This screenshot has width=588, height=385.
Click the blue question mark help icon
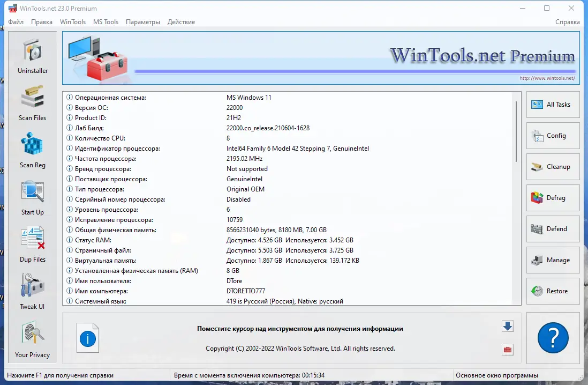tap(552, 338)
